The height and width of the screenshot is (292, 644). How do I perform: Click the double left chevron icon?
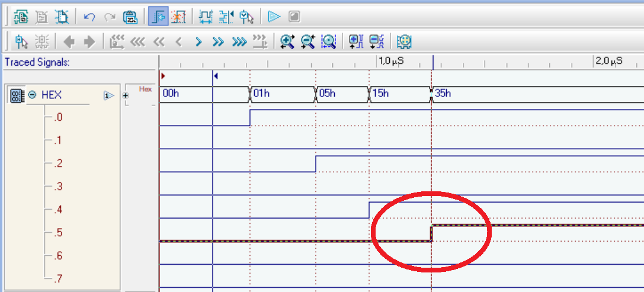[159, 41]
